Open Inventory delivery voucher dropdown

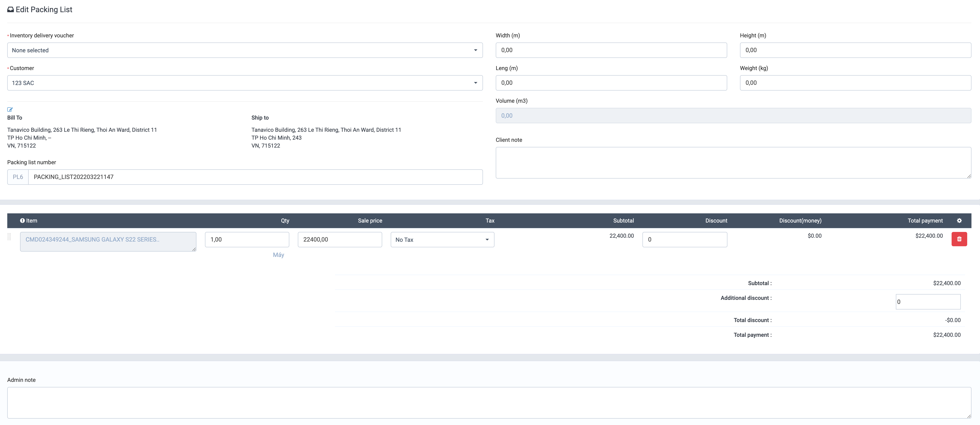(245, 50)
